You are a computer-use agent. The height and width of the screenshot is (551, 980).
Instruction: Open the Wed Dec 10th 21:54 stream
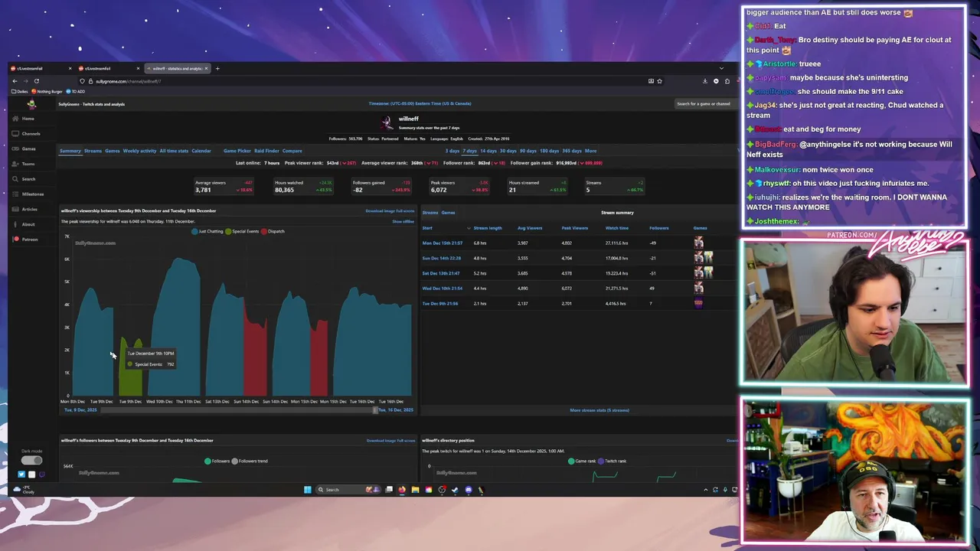pos(443,288)
